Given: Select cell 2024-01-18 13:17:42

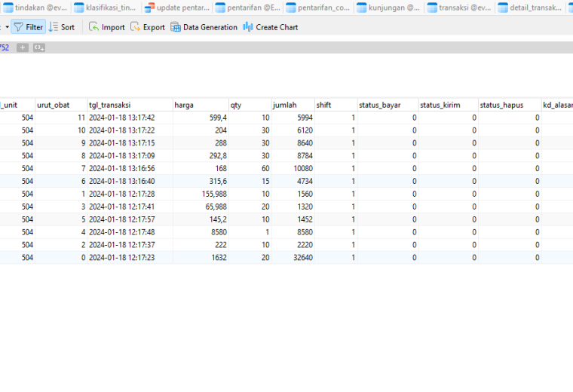Looking at the screenshot, I should point(130,118).
